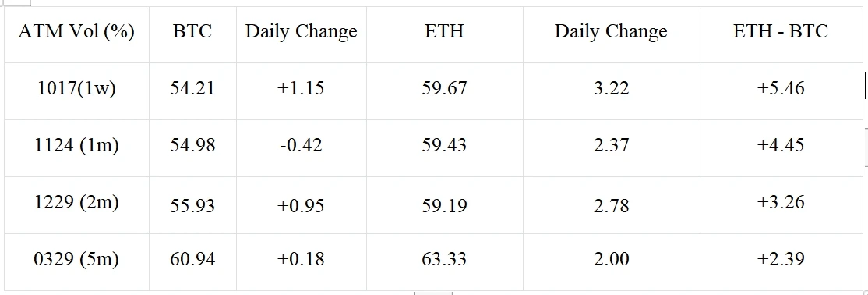Select the spread value +2.39 cell
Viewport: 868px width, 295px height.
(781, 261)
